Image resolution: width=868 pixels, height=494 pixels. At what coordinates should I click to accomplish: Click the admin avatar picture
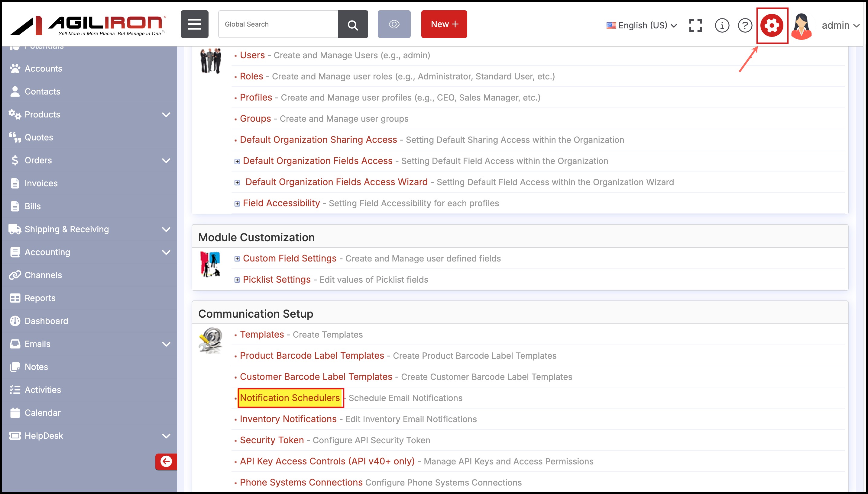[801, 26]
